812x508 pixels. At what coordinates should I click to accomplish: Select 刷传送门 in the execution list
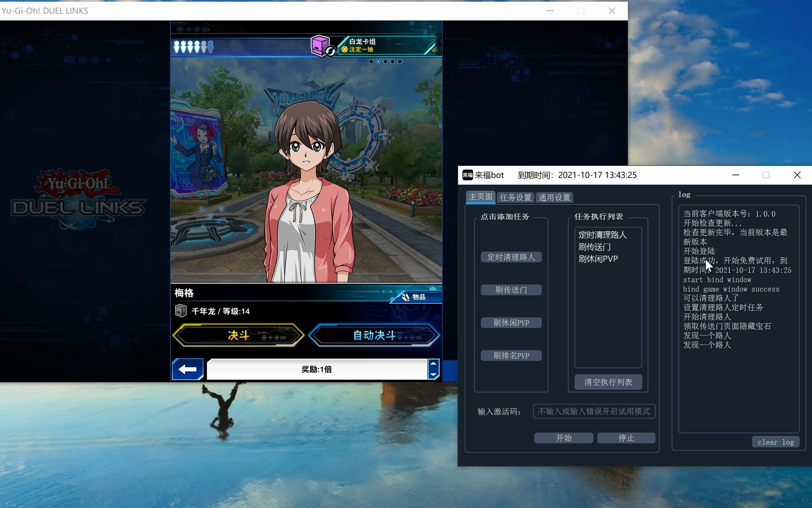(594, 247)
